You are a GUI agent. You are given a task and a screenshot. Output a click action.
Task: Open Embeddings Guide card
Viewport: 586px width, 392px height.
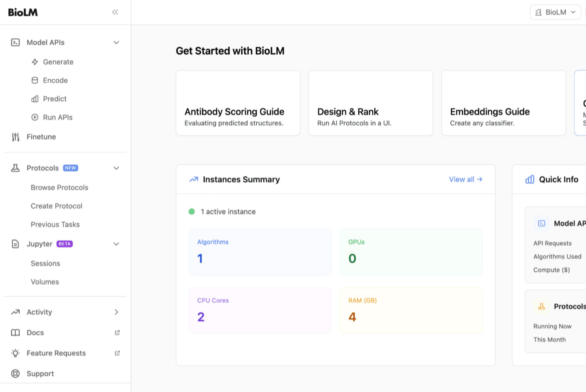tap(503, 103)
